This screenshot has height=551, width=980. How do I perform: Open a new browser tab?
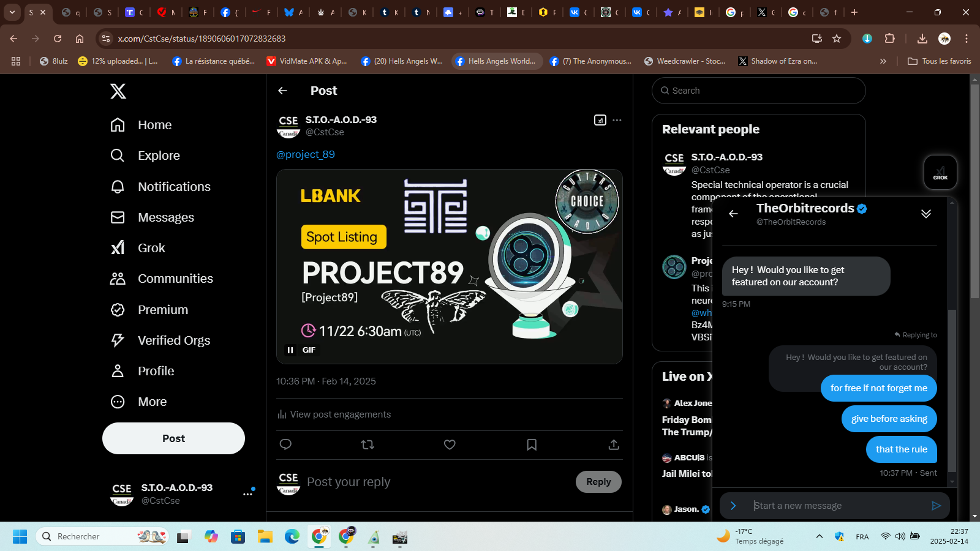tap(854, 12)
